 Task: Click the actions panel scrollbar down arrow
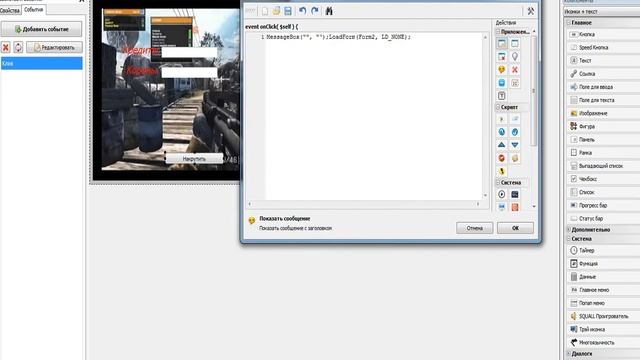[534, 207]
